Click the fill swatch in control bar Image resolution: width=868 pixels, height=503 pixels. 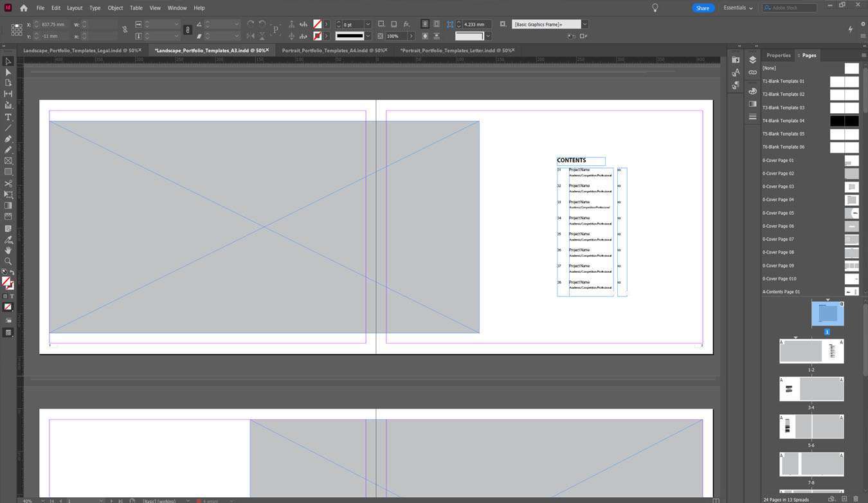317,24
